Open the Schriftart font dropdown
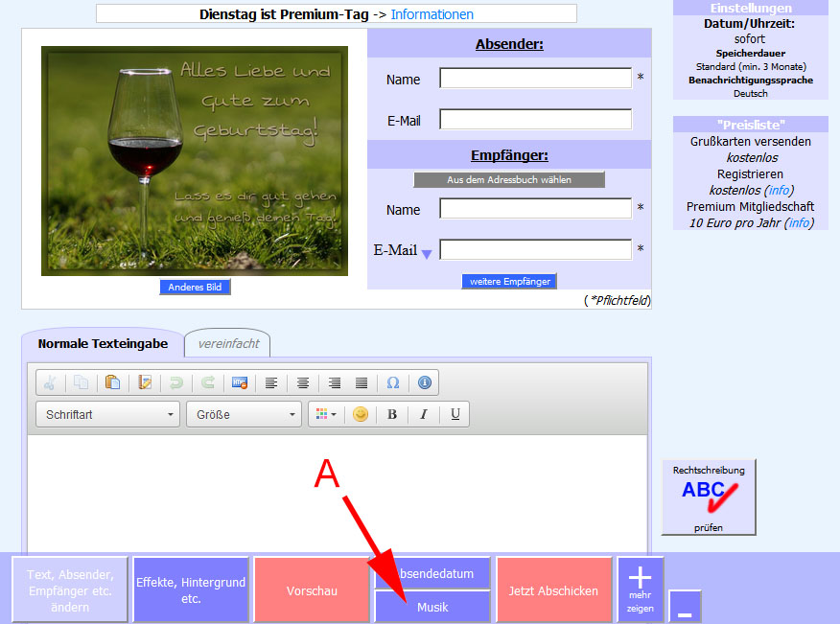840x624 pixels. (x=107, y=415)
